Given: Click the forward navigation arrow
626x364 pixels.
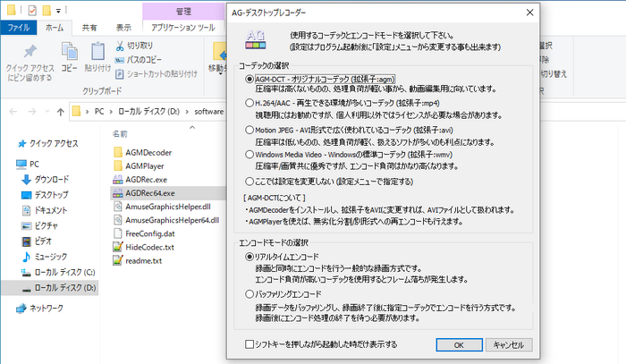Looking at the screenshot, I should click(32, 112).
